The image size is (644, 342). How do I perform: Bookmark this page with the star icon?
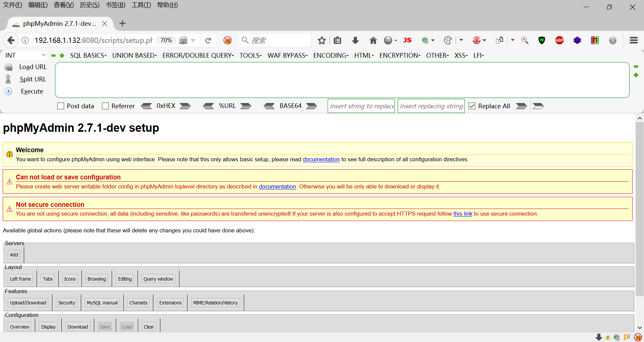(322, 41)
